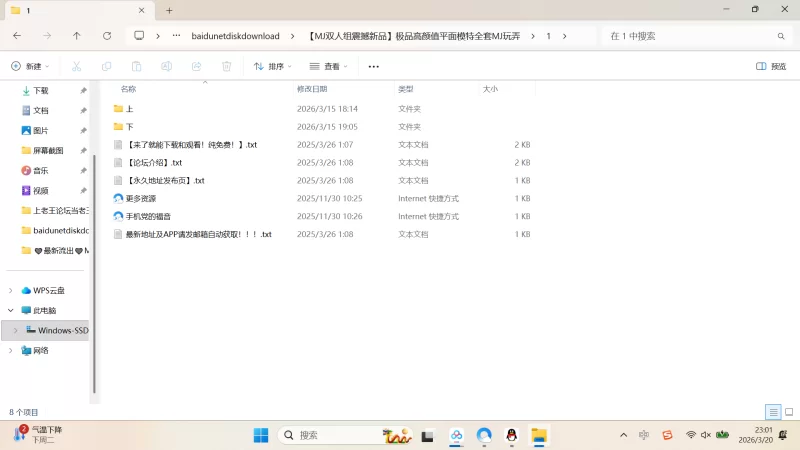Click the navigation pane vertical scrollbar
Image resolution: width=800 pixels, height=450 pixels.
coord(94,270)
